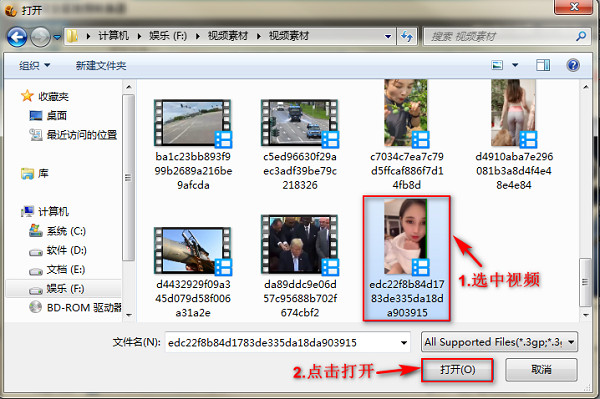Close the 打开 dialog window
The image size is (600, 399).
point(574,7)
